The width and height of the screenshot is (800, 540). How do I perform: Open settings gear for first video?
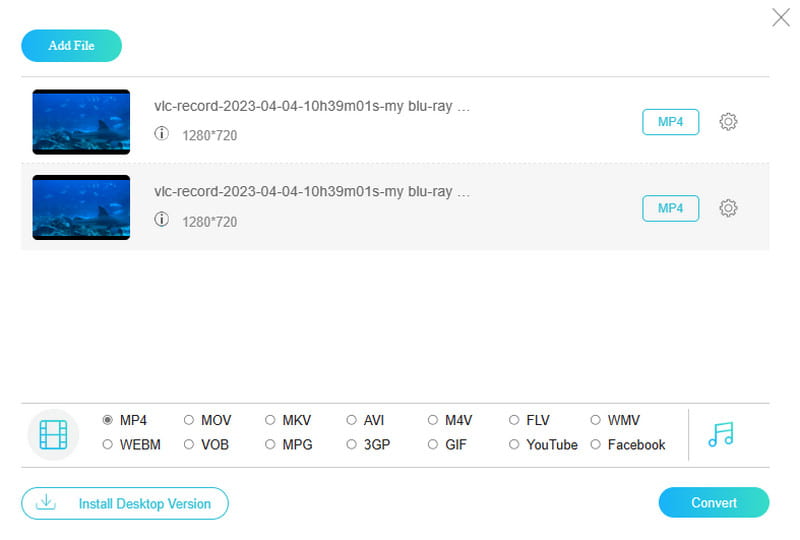click(x=728, y=121)
